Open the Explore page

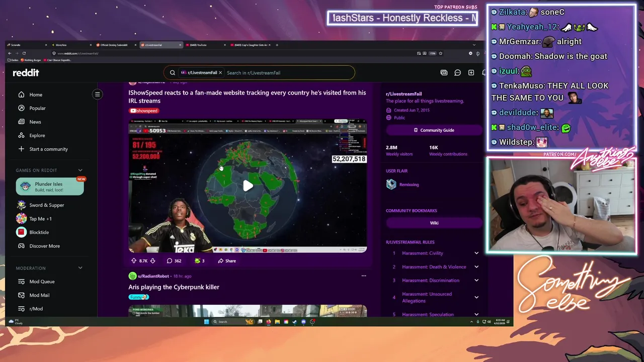click(31, 135)
